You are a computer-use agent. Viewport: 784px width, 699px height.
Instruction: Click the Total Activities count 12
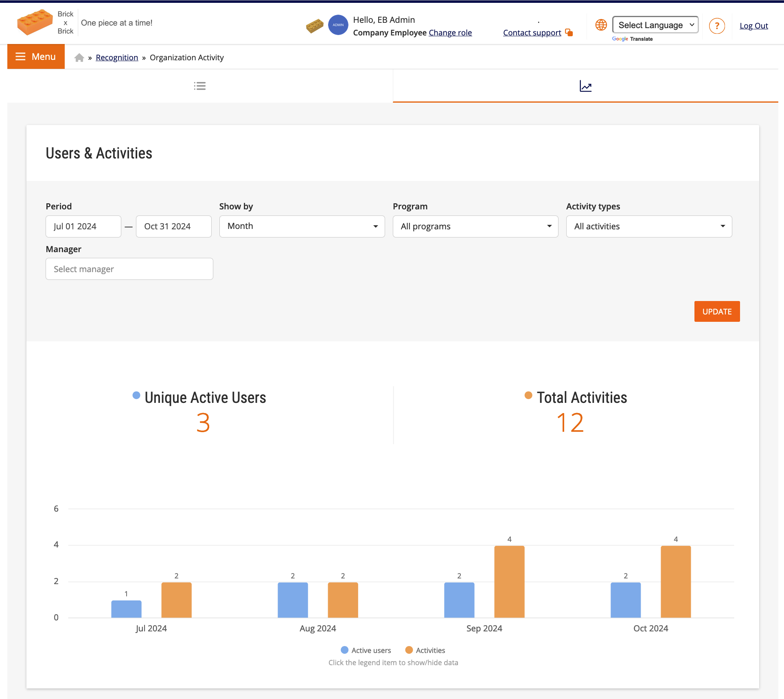570,423
